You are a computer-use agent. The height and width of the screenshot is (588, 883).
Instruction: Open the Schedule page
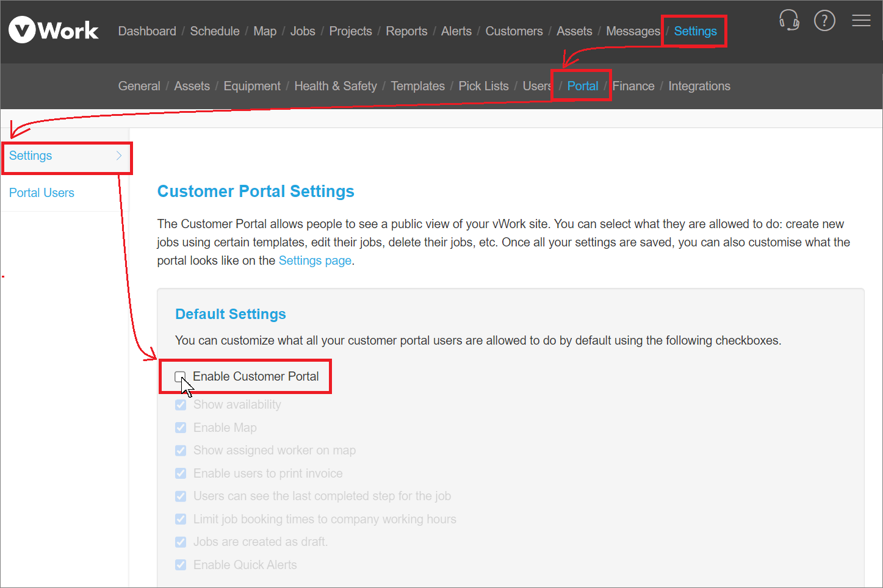[x=215, y=31]
